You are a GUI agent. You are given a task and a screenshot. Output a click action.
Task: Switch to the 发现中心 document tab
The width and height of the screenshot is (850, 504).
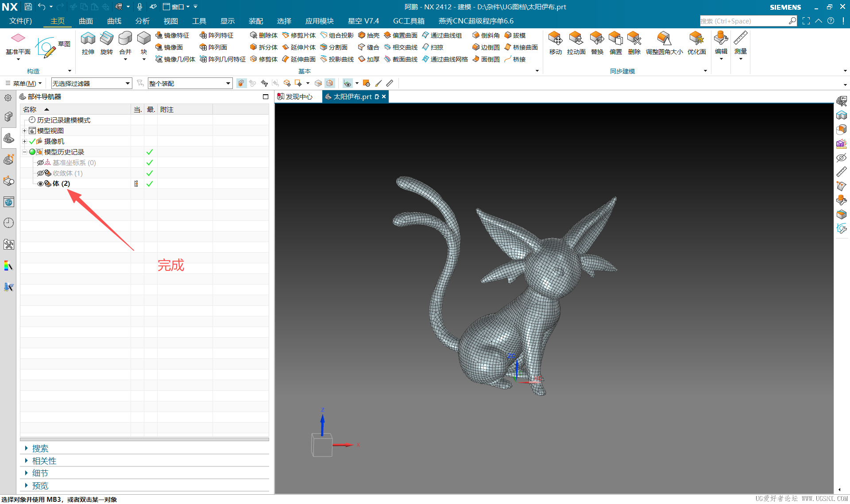click(295, 96)
